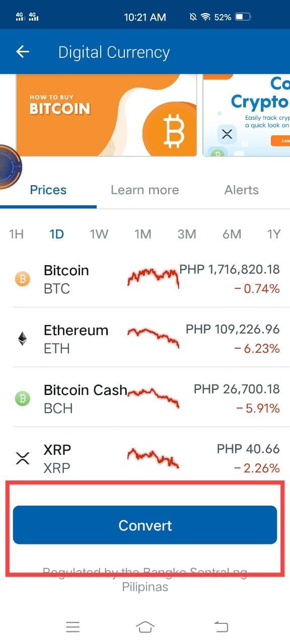
Task: Tap the Ethereum diamond icon
Action: (x=22, y=339)
